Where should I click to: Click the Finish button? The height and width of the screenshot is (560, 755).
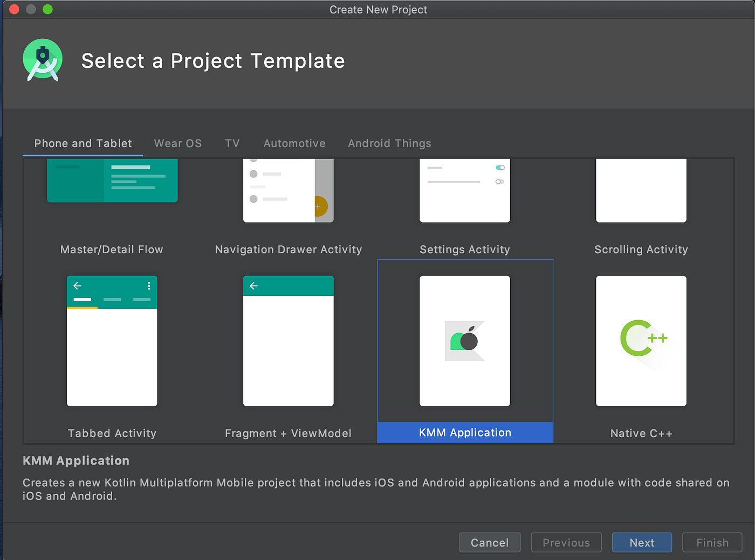click(x=712, y=542)
